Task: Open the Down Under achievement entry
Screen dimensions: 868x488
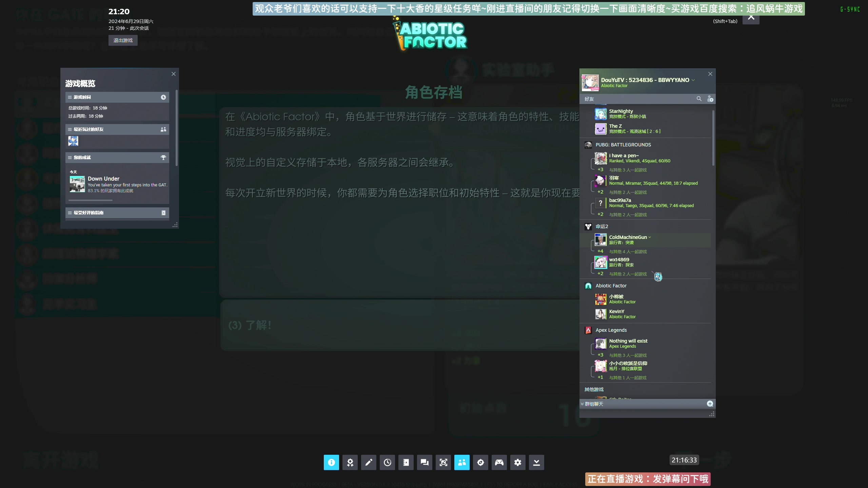Action: (x=119, y=184)
